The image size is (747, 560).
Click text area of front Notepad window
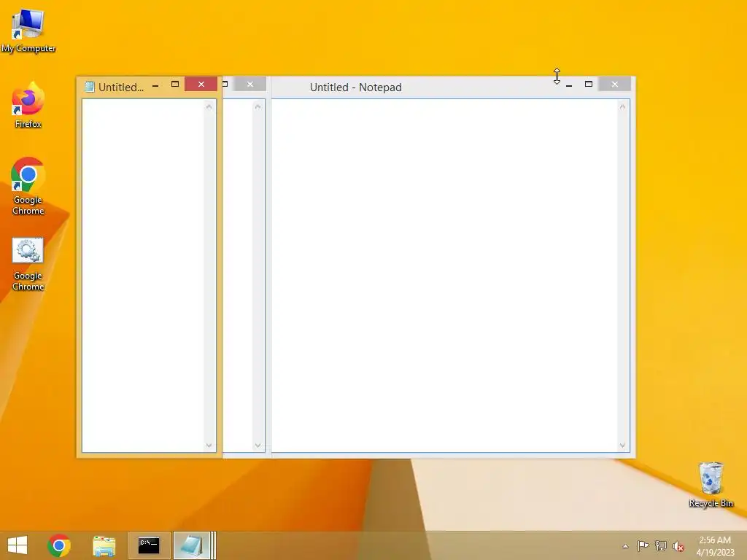pos(143,276)
